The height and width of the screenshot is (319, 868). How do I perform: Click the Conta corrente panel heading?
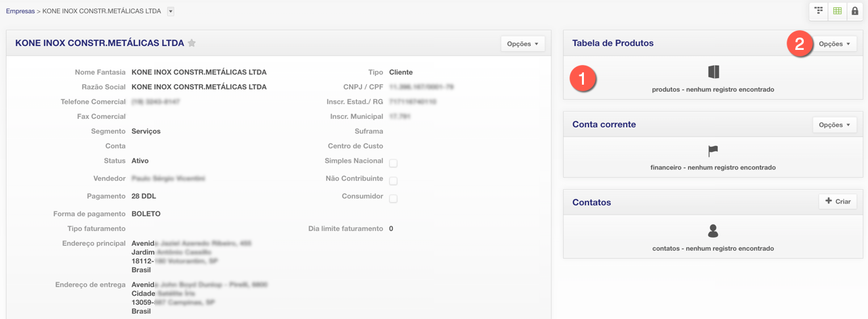(604, 124)
